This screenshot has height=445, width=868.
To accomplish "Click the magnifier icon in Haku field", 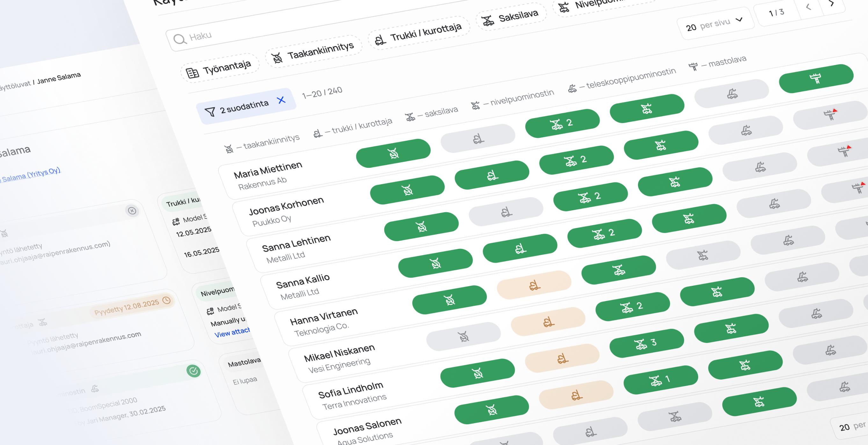I will click(180, 39).
